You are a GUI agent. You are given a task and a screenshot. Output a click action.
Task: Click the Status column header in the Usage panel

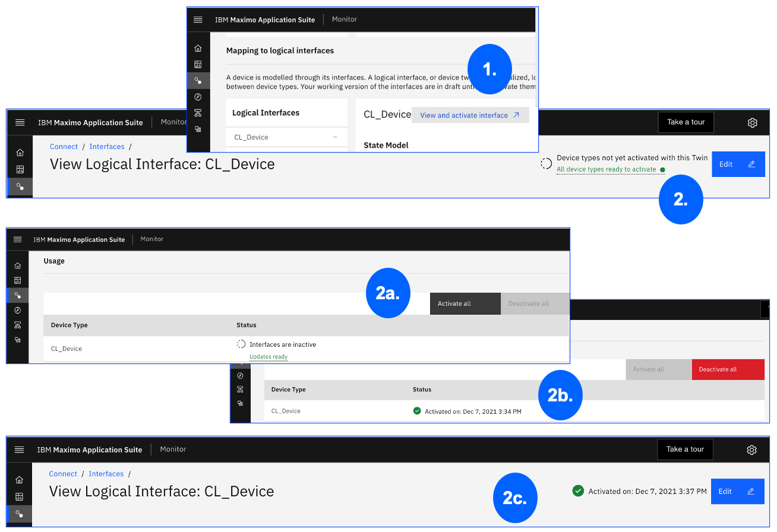coord(247,325)
